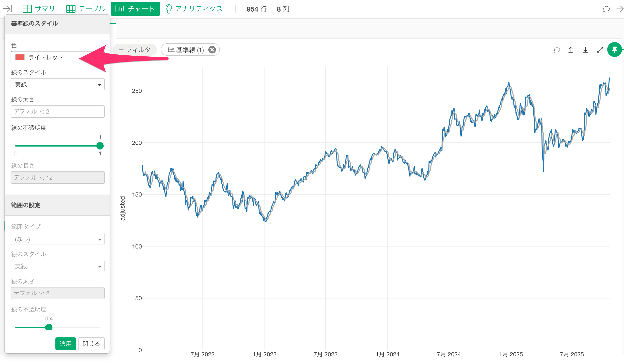Click the collapse sidebar arrow icon at top left
Viewport: 624px width, 364px height.
click(7, 9)
